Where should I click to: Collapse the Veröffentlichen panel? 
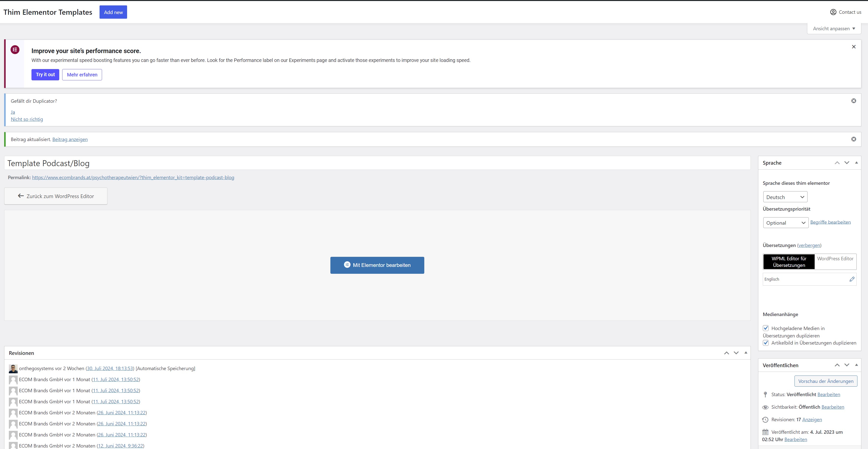[x=856, y=365]
